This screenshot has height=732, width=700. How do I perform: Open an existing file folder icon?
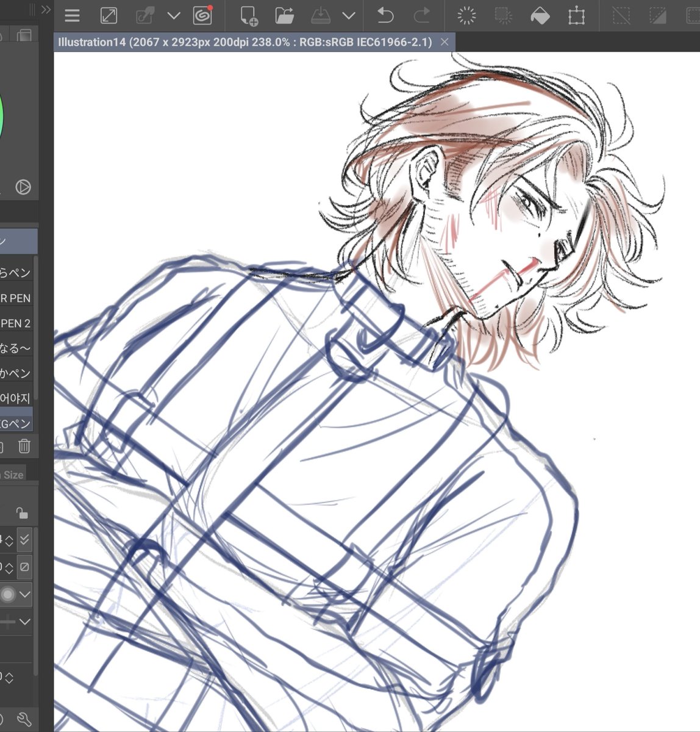(284, 16)
